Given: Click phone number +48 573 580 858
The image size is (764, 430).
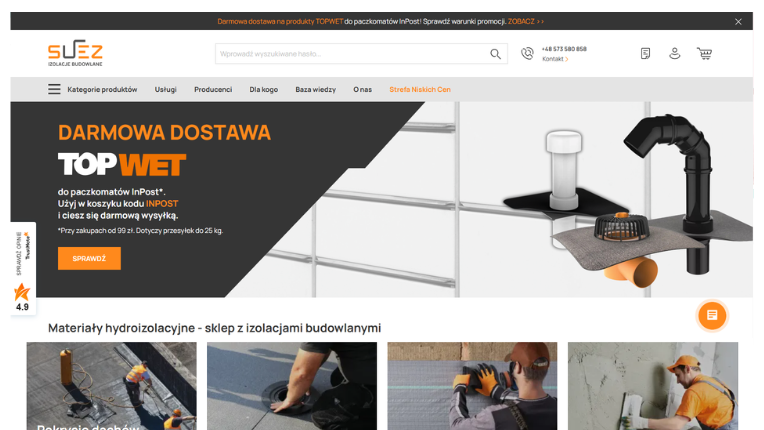Looking at the screenshot, I should [564, 49].
